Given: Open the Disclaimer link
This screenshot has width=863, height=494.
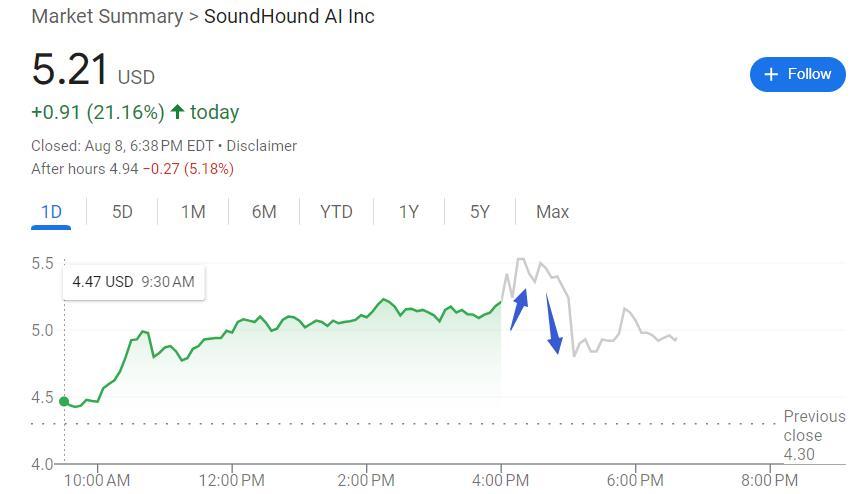Looking at the screenshot, I should pyautogui.click(x=261, y=146).
